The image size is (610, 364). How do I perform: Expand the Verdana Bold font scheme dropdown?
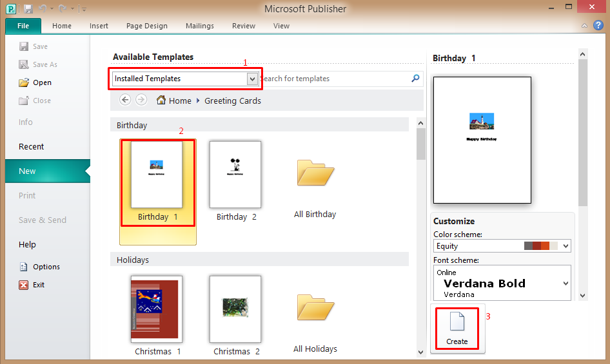click(x=566, y=283)
